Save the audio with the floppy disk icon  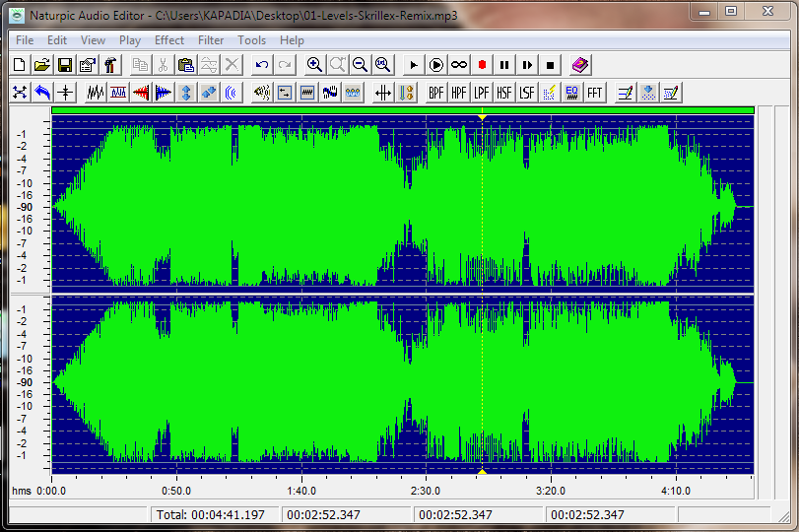64,65
